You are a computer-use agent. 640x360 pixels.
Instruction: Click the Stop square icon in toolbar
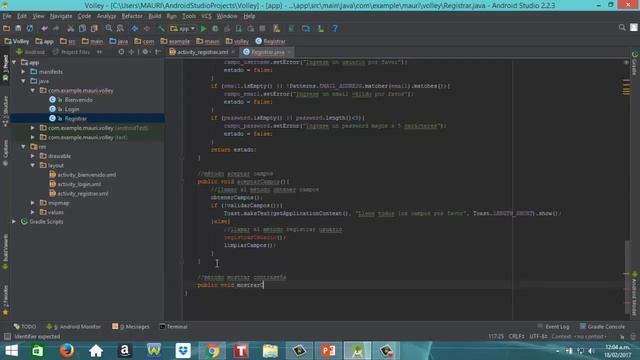tap(262, 29)
